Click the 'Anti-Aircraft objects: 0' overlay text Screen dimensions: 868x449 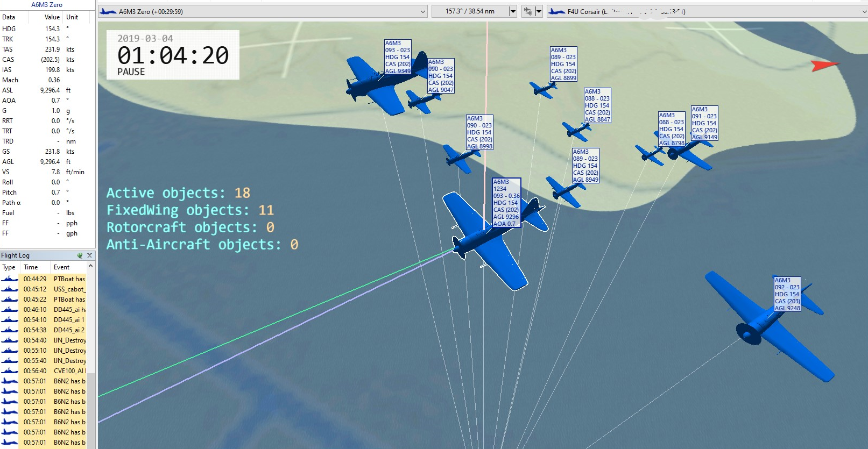[202, 245]
